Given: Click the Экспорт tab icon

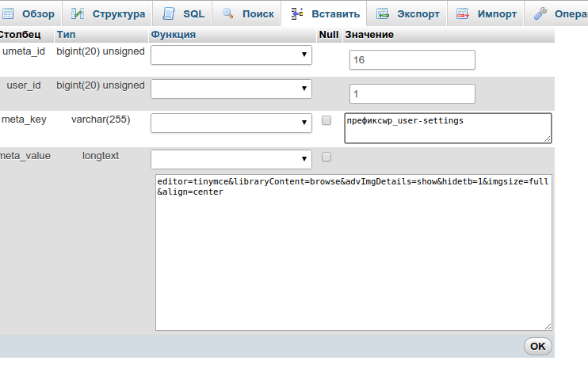Looking at the screenshot, I should (383, 13).
